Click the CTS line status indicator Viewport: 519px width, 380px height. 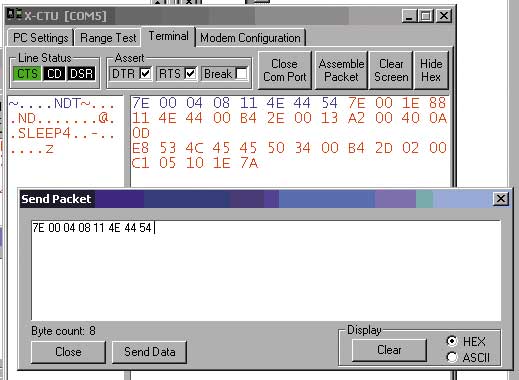pyautogui.click(x=27, y=74)
